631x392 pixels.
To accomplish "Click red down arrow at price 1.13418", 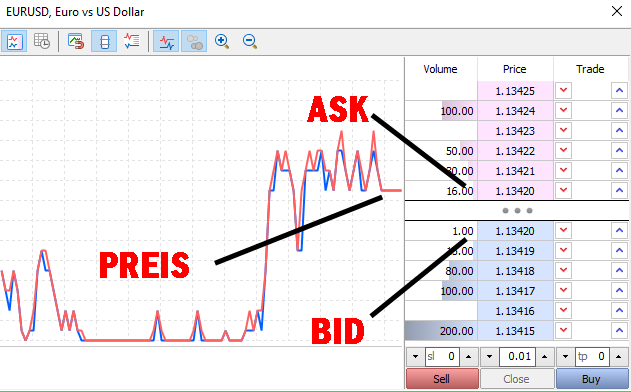I will (x=563, y=271).
